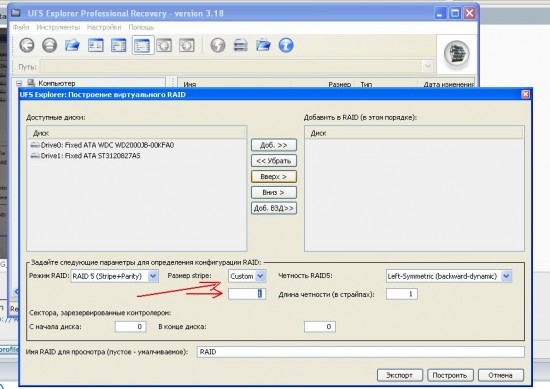The width and height of the screenshot is (550, 389).
Task: Minimize the UFS Explorer main window
Action: (x=441, y=13)
